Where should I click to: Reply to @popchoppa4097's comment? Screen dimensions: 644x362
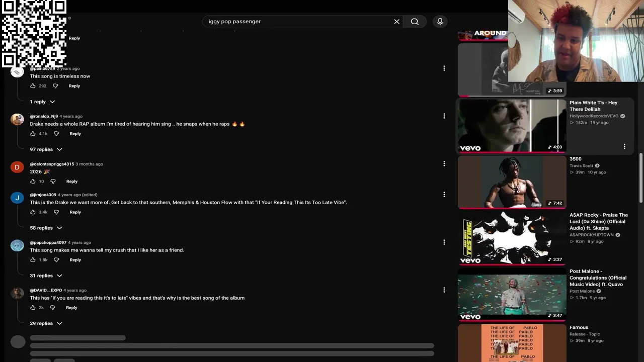pyautogui.click(x=75, y=260)
